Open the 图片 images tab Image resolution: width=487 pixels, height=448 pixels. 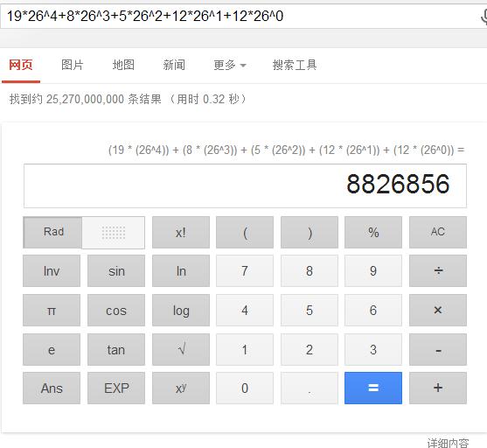pyautogui.click(x=73, y=65)
